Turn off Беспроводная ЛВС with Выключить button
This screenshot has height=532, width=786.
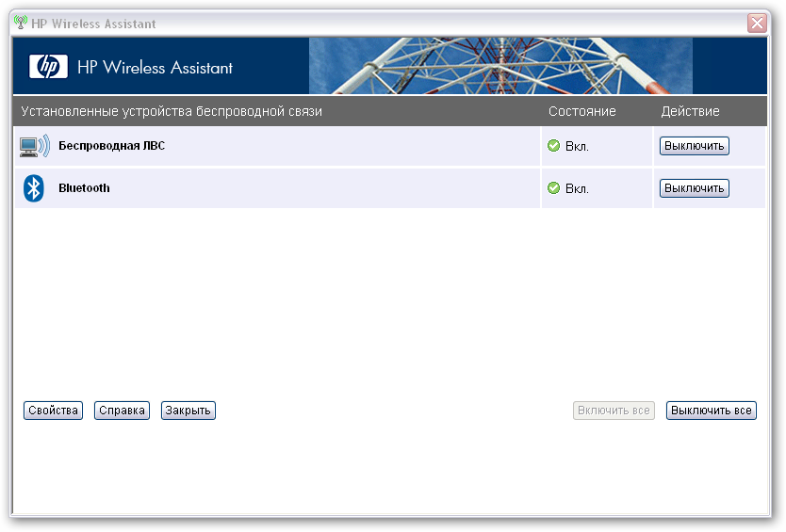695,146
